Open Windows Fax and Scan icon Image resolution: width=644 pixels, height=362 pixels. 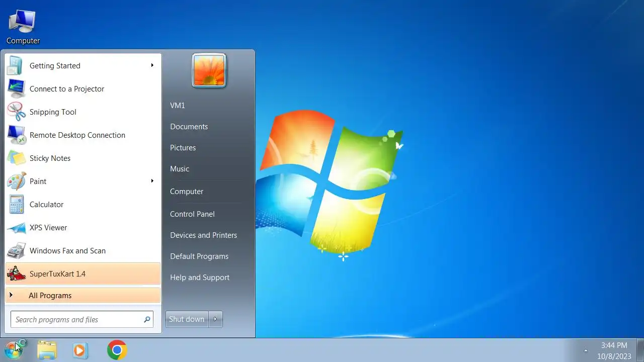coord(16,250)
